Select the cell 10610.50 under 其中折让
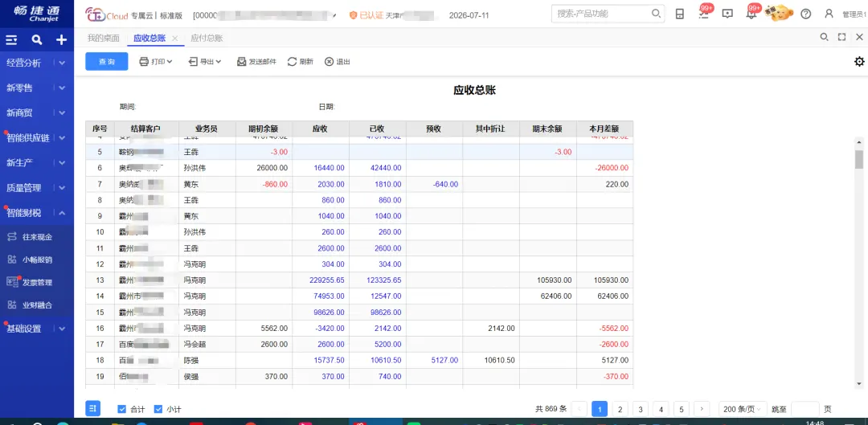This screenshot has height=425, width=868. pyautogui.click(x=491, y=360)
